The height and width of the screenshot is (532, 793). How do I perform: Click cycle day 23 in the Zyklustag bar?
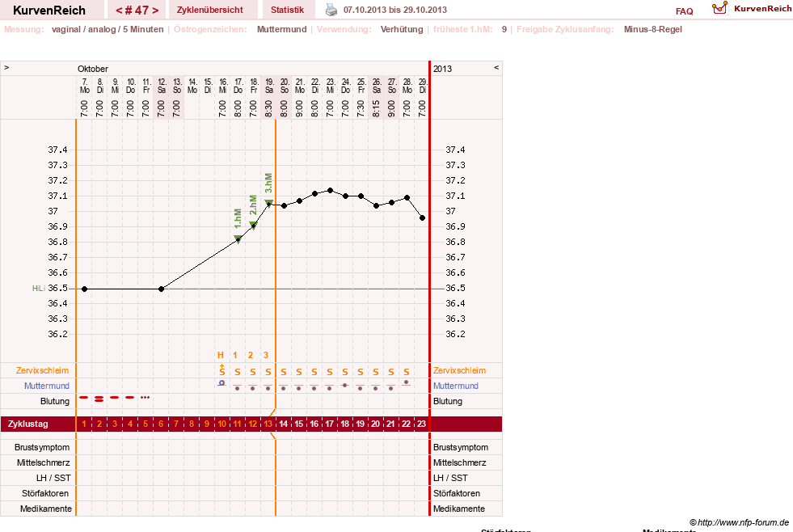[x=421, y=424]
